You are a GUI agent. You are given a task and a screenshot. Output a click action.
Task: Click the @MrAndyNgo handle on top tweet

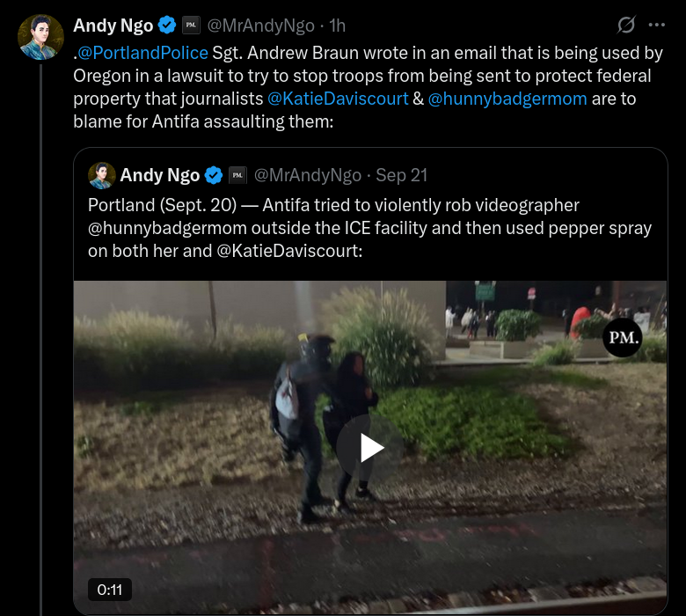[x=260, y=26]
